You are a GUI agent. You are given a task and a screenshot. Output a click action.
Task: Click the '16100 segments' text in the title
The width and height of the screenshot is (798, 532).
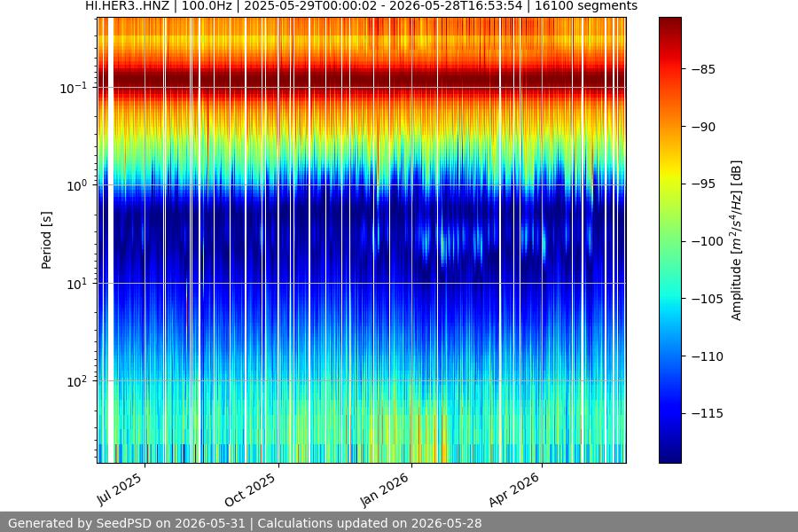[586, 5]
